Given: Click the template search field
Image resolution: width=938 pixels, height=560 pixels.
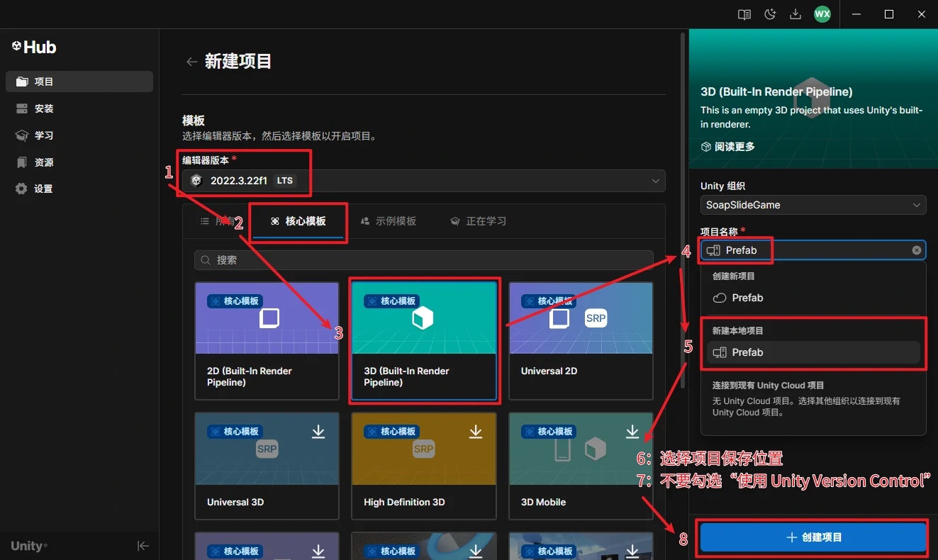Looking at the screenshot, I should 423,260.
